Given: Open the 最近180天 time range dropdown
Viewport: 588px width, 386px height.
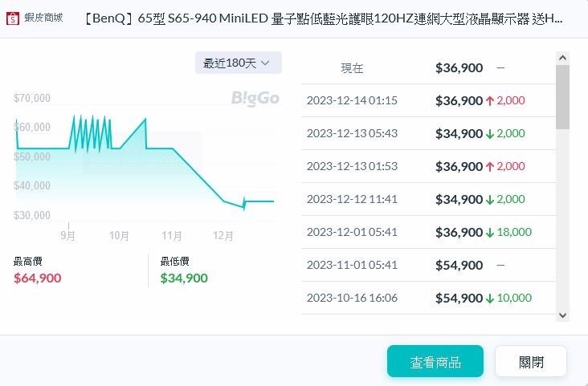Looking at the screenshot, I should pos(238,63).
